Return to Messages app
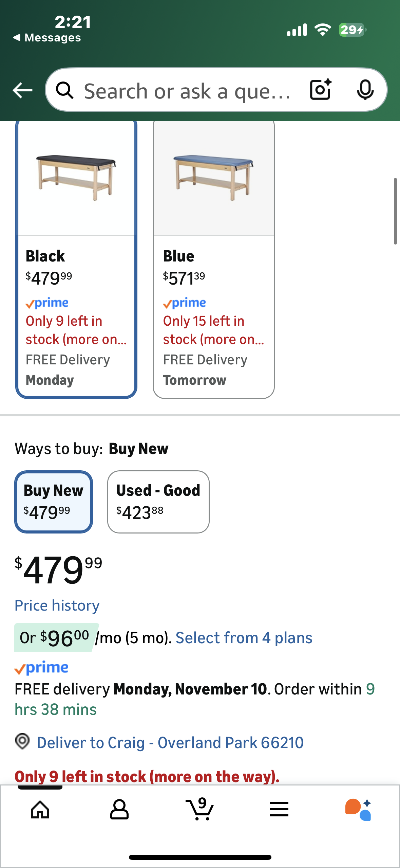This screenshot has height=868, width=400. point(47,38)
